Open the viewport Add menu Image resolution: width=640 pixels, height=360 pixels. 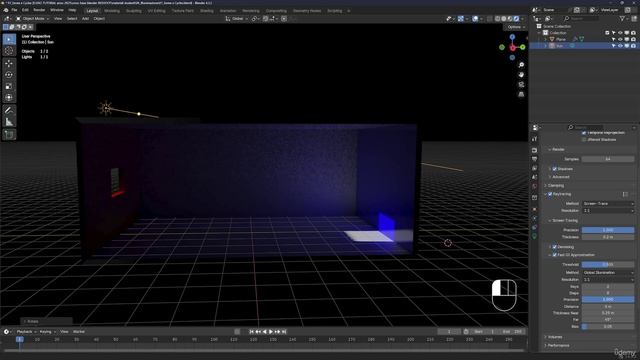pyautogui.click(x=85, y=19)
